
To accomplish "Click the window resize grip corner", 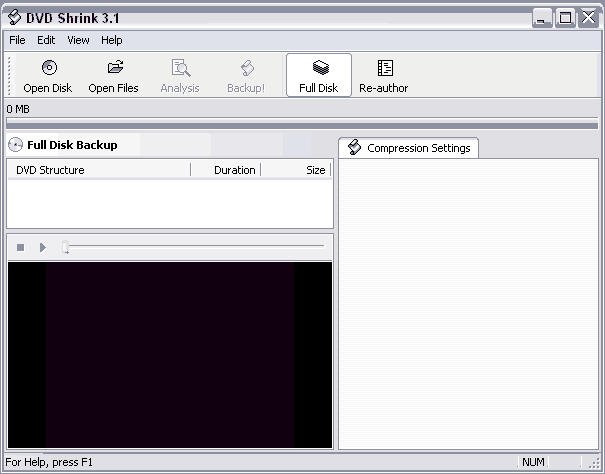I will (594, 463).
